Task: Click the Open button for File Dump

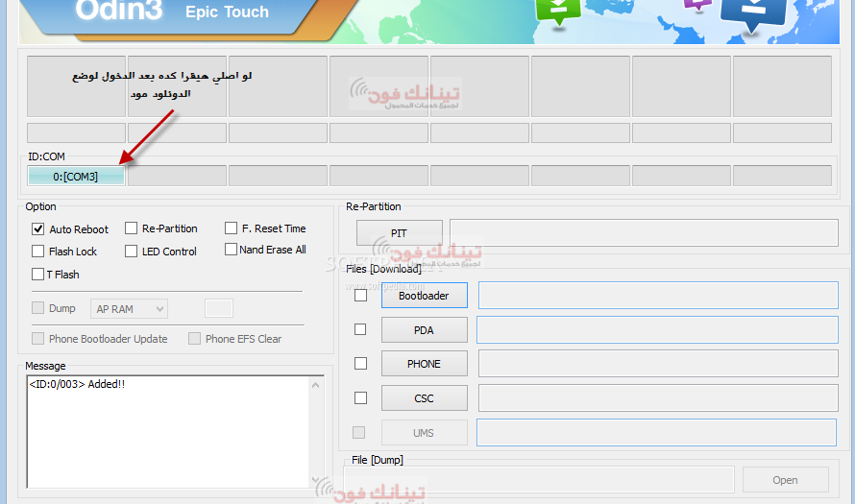Action: (x=785, y=479)
